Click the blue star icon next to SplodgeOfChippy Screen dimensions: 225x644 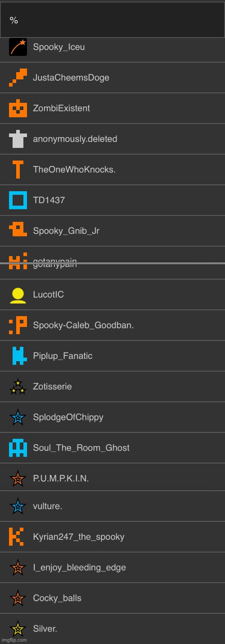(x=18, y=417)
